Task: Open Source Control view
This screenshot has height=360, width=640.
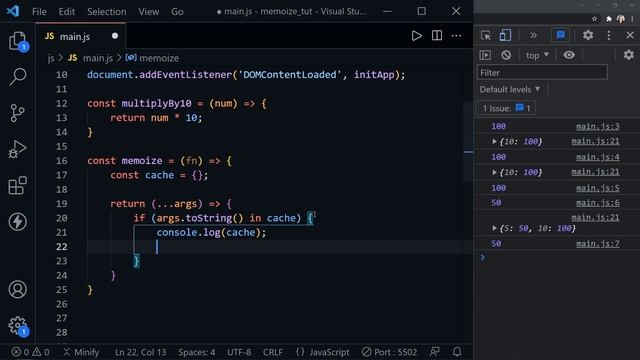Action: pyautogui.click(x=18, y=113)
